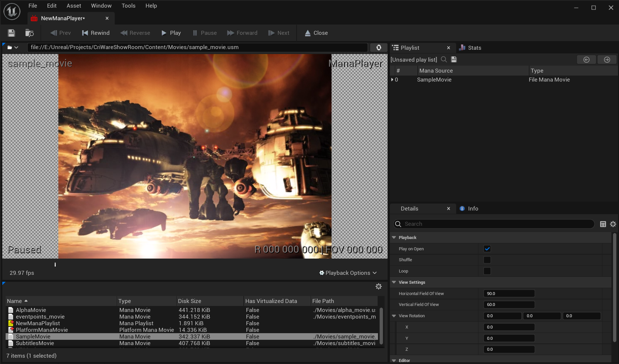This screenshot has height=364, width=619.
Task: Select the eventpoints_movie asset
Action: click(192, 317)
